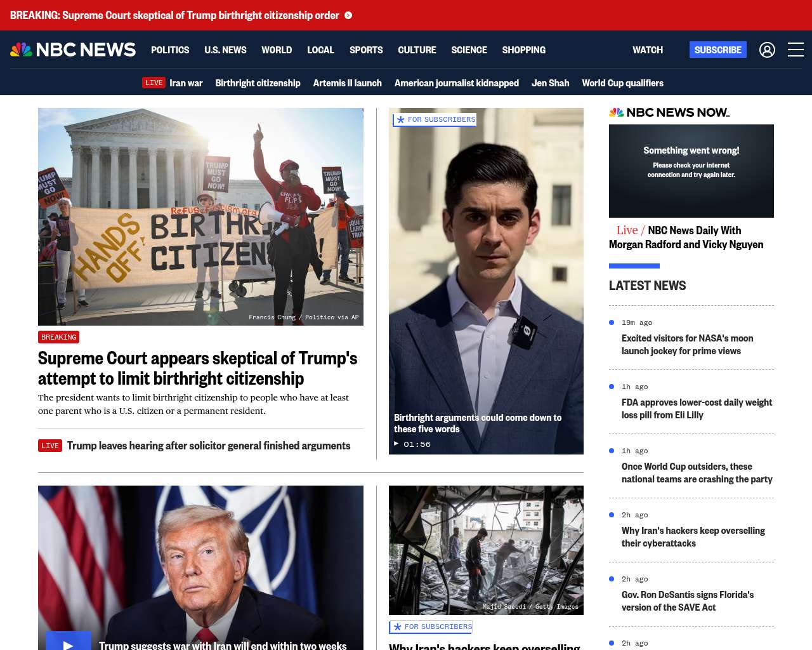The width and height of the screenshot is (812, 650).
Task: Click the For Subscribers badge on video
Action: click(x=435, y=119)
